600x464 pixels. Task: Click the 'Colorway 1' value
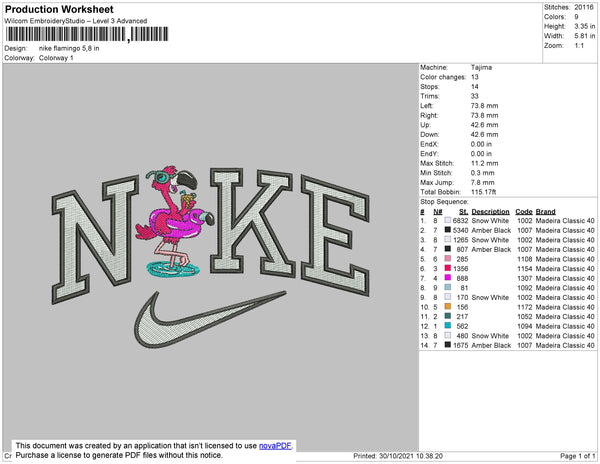tap(56, 58)
